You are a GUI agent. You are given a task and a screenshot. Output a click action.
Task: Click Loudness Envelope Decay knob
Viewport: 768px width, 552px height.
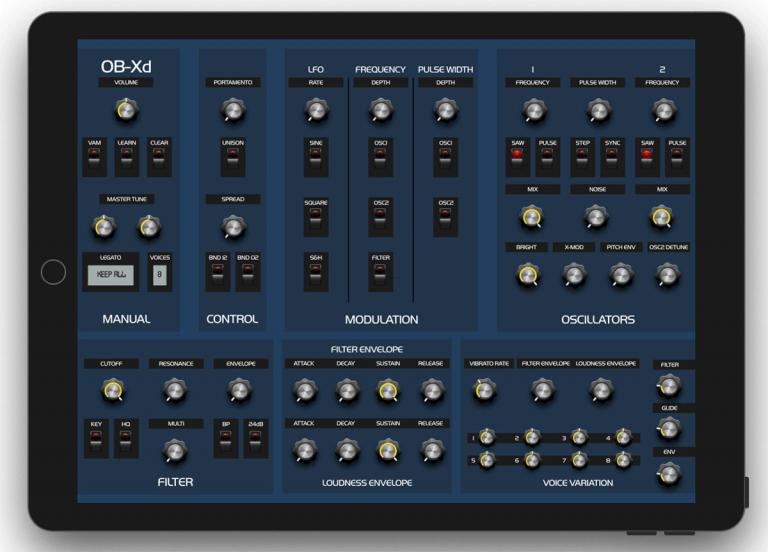tap(347, 451)
